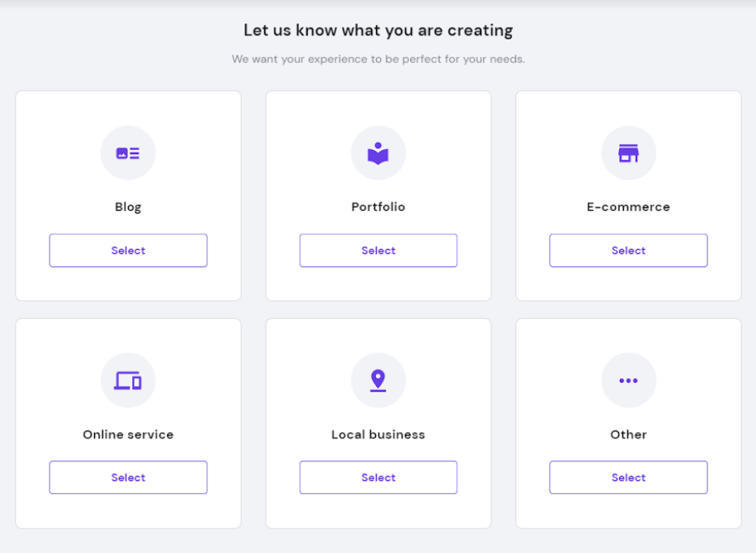Image resolution: width=756 pixels, height=553 pixels.
Task: Click the Local business map pin icon
Action: [x=378, y=381]
